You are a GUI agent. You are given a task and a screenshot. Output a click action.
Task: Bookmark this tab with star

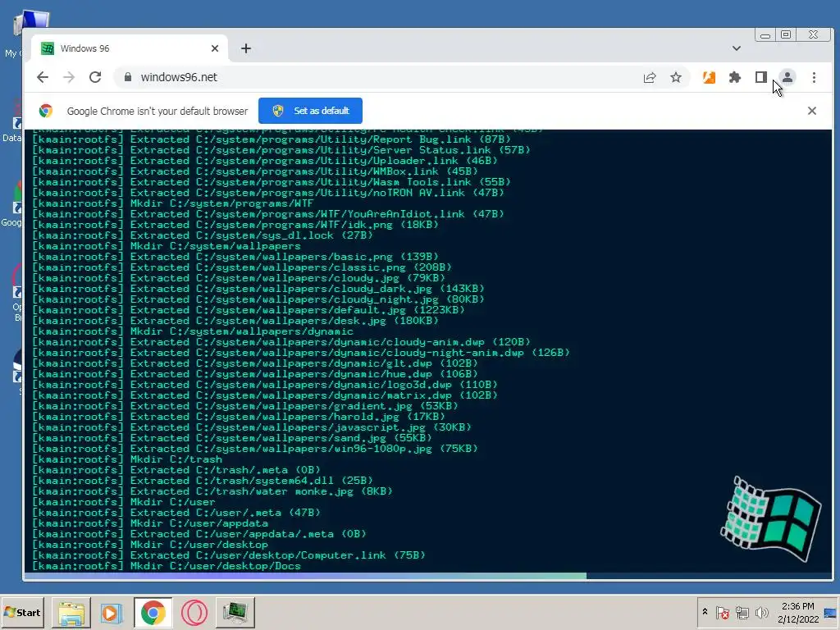(676, 77)
